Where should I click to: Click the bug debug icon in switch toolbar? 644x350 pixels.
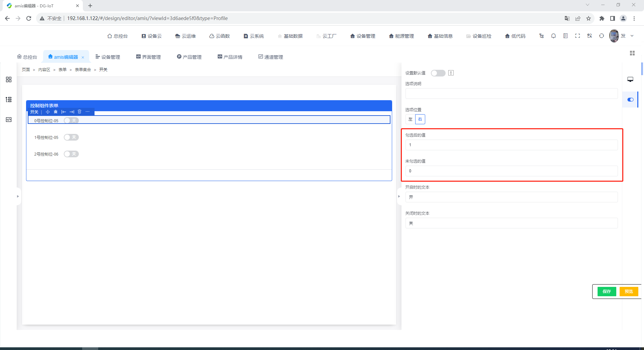click(x=55, y=112)
